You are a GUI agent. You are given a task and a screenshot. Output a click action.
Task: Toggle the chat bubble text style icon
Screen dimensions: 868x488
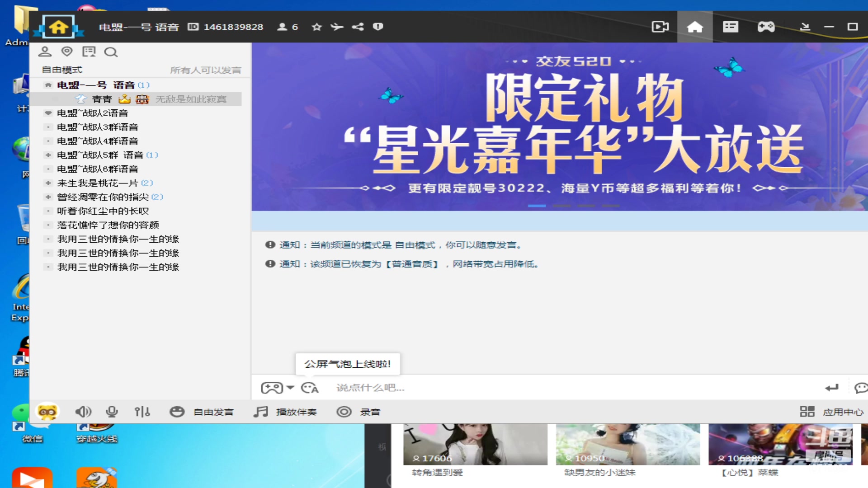pyautogui.click(x=310, y=388)
